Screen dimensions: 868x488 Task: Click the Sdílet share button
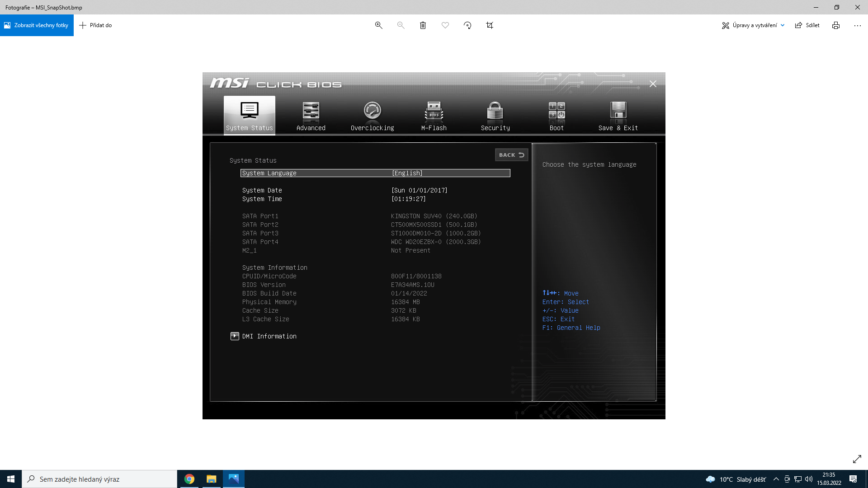tap(807, 25)
